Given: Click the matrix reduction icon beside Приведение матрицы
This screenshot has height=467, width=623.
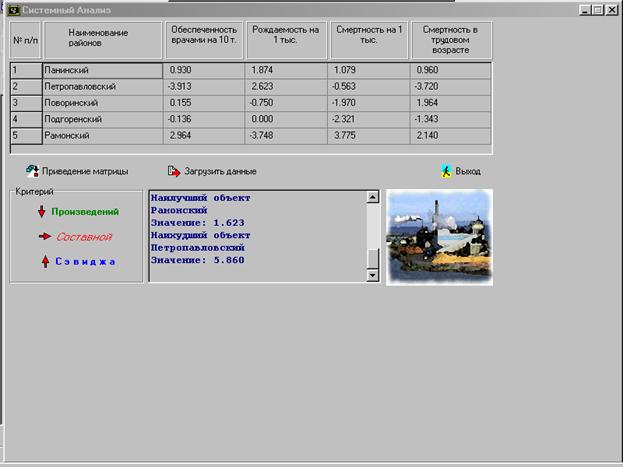Looking at the screenshot, I should (32, 171).
